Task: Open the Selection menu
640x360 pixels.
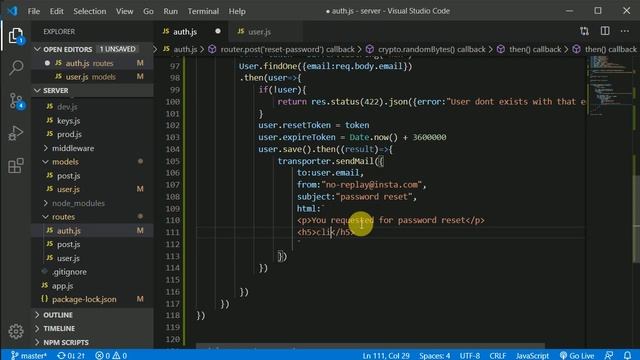Action: point(89,11)
